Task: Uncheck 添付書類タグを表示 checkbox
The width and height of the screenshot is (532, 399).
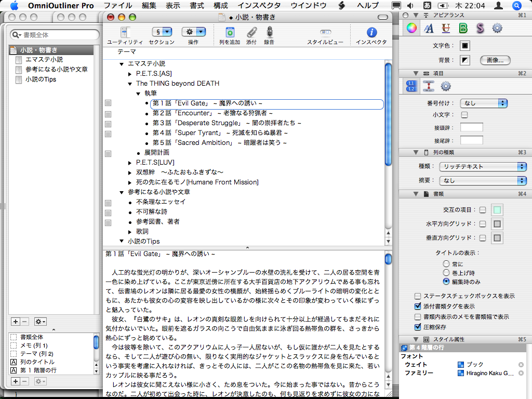Action: tap(418, 306)
